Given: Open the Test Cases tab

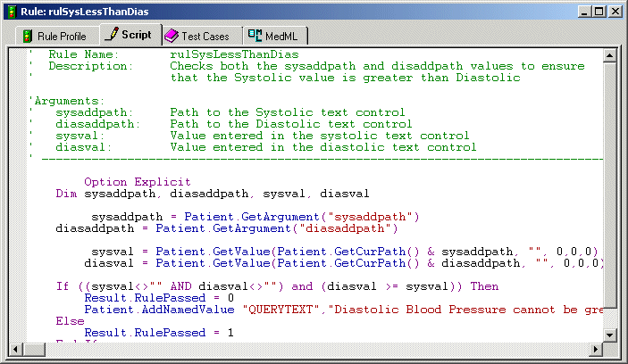Looking at the screenshot, I should coord(203,36).
